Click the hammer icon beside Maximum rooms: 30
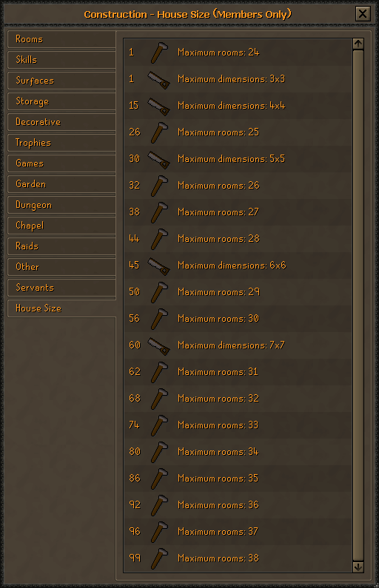 159,319
